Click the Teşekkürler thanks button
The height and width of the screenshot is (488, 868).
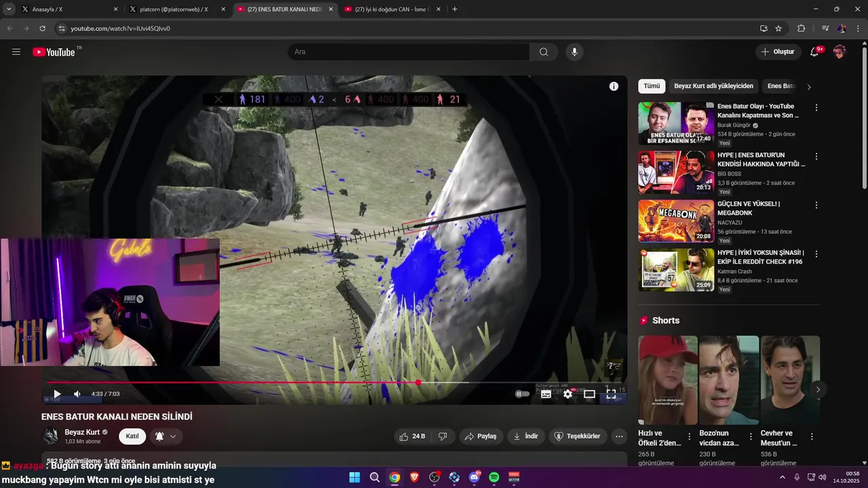pos(577,436)
